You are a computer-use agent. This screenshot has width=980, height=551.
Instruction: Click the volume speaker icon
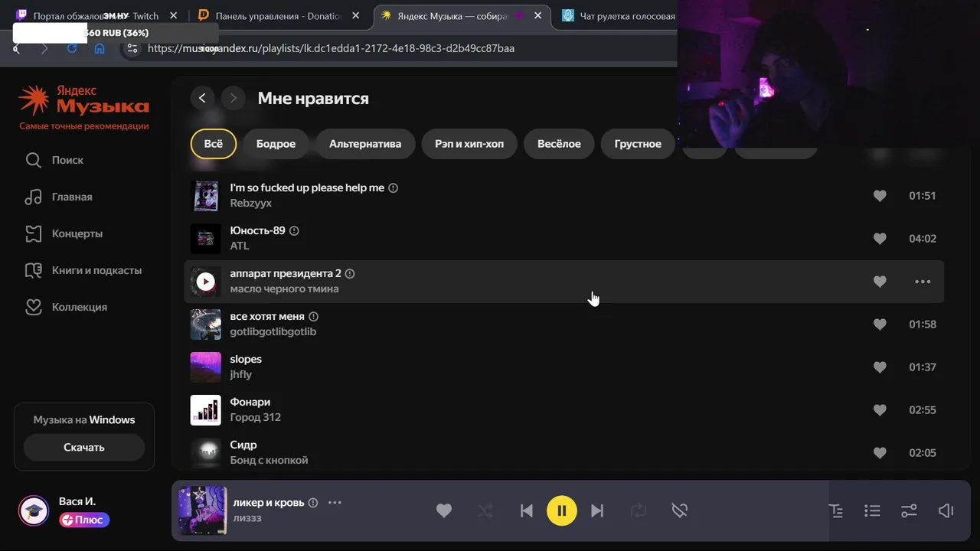[946, 510]
